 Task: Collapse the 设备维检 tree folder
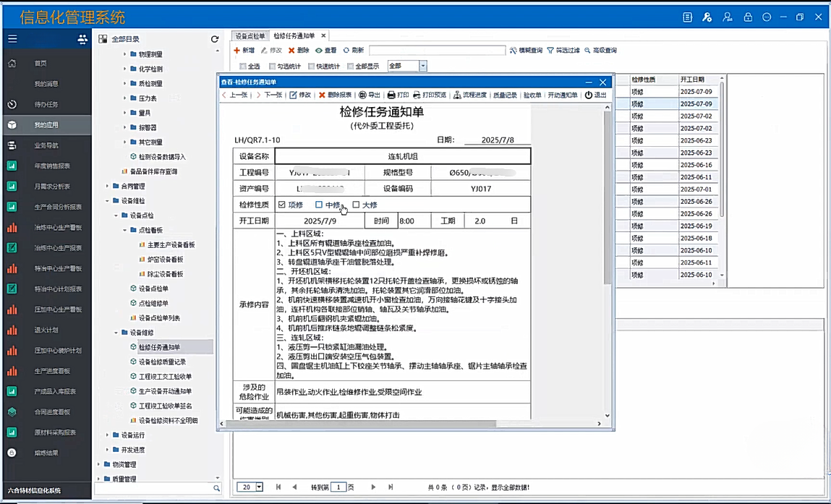108,201
